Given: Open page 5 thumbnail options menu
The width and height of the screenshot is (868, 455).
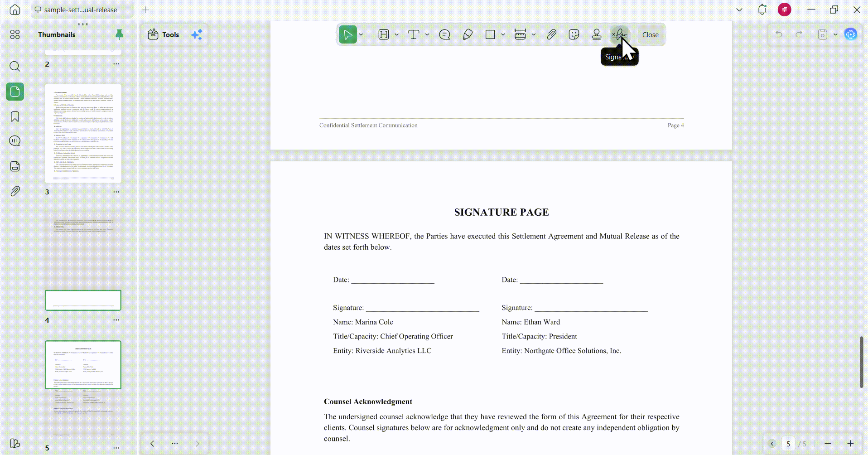Looking at the screenshot, I should (116, 448).
